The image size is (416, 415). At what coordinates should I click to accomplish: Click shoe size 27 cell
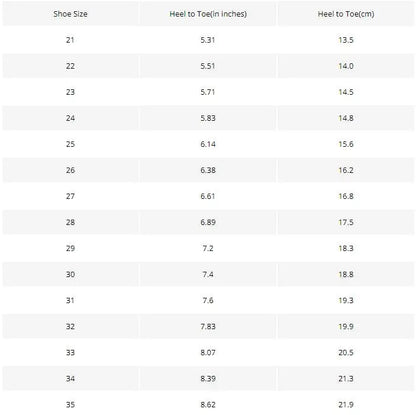coord(70,196)
